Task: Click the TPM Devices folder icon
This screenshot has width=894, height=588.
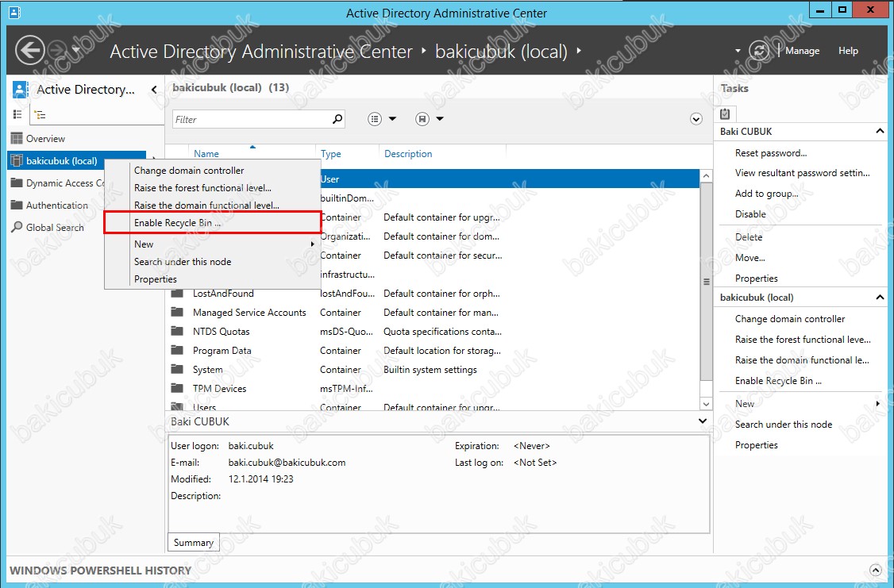Action: (177, 389)
